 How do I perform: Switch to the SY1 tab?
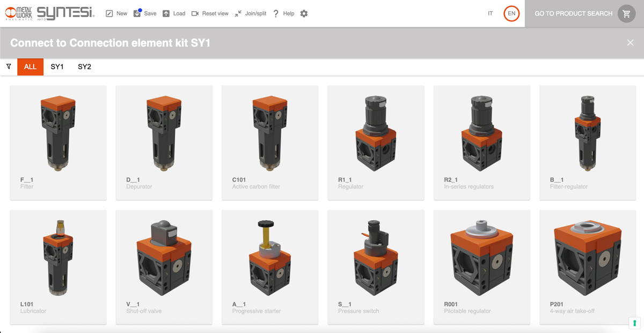(57, 67)
